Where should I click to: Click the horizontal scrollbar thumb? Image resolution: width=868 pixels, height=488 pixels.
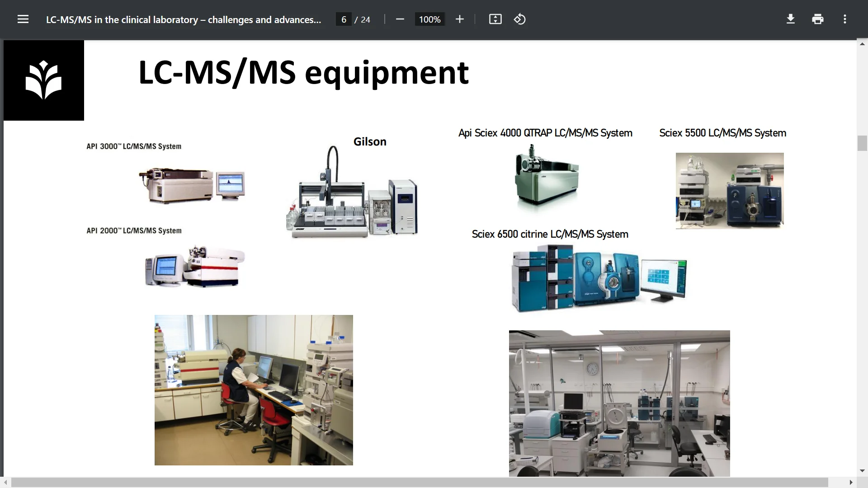point(420,483)
